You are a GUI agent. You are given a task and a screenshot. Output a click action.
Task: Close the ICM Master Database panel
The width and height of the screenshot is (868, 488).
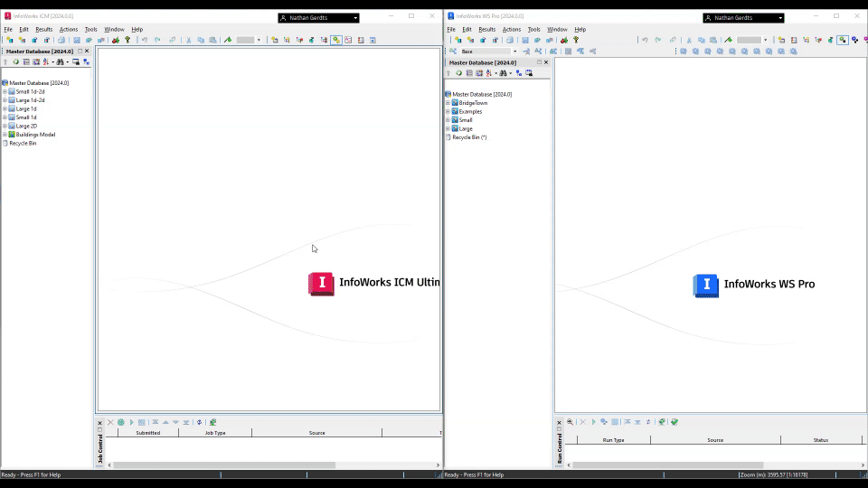pos(87,51)
